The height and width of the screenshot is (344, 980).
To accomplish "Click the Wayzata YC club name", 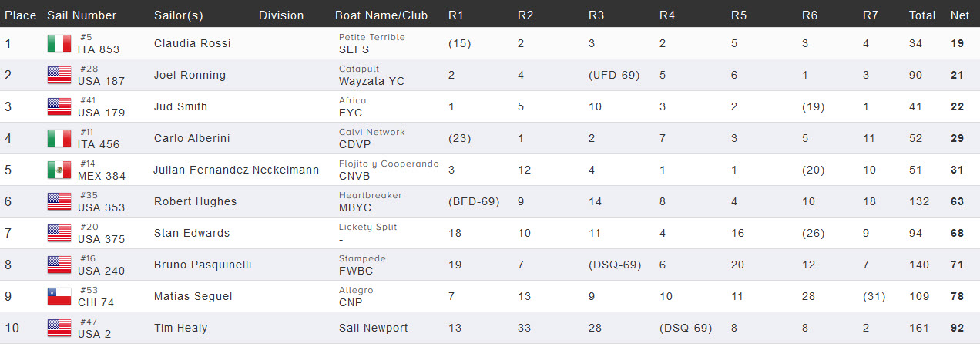I will 371,81.
